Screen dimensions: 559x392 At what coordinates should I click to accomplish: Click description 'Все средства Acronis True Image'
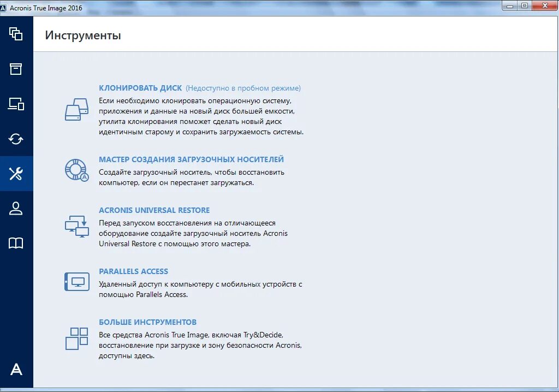pos(200,345)
